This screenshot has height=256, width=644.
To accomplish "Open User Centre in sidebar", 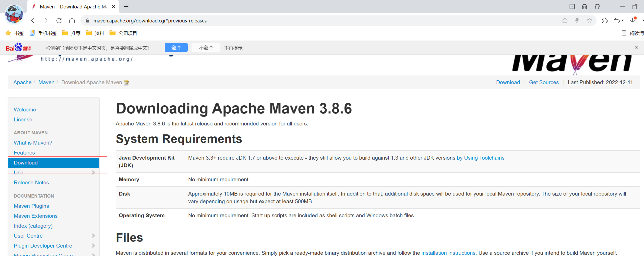I will coord(28,236).
